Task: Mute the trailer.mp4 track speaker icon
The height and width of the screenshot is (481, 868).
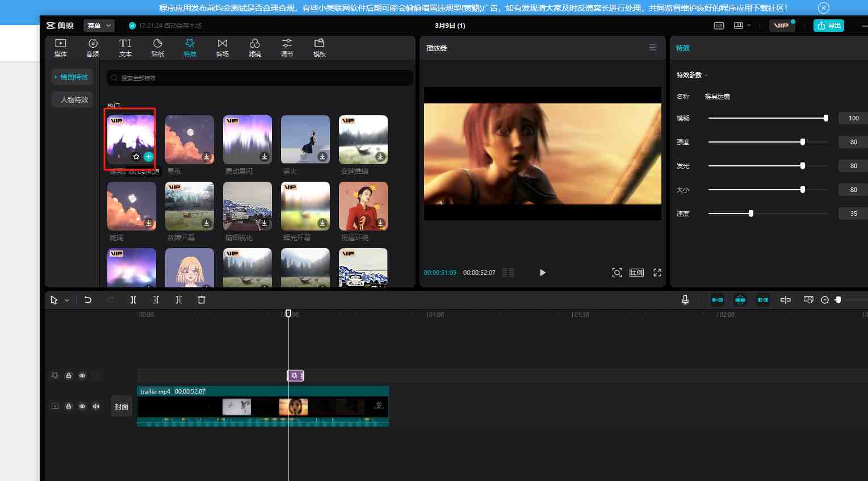Action: [95, 406]
